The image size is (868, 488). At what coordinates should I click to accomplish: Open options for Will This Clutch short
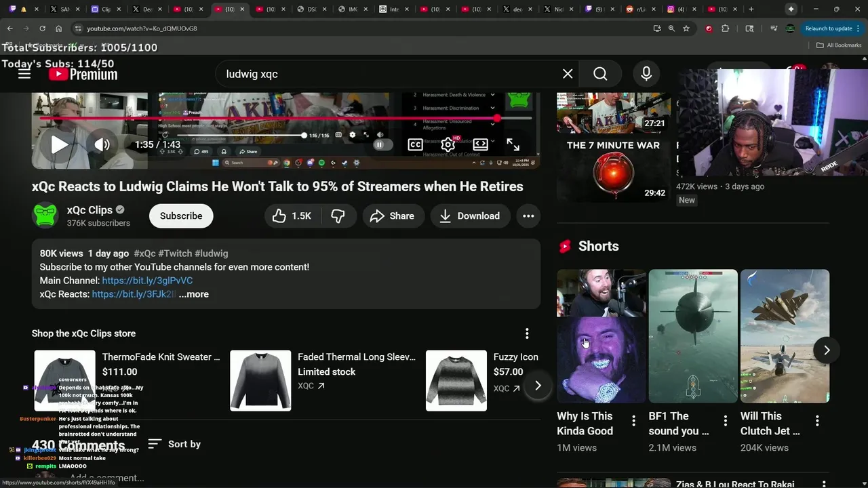(x=817, y=421)
